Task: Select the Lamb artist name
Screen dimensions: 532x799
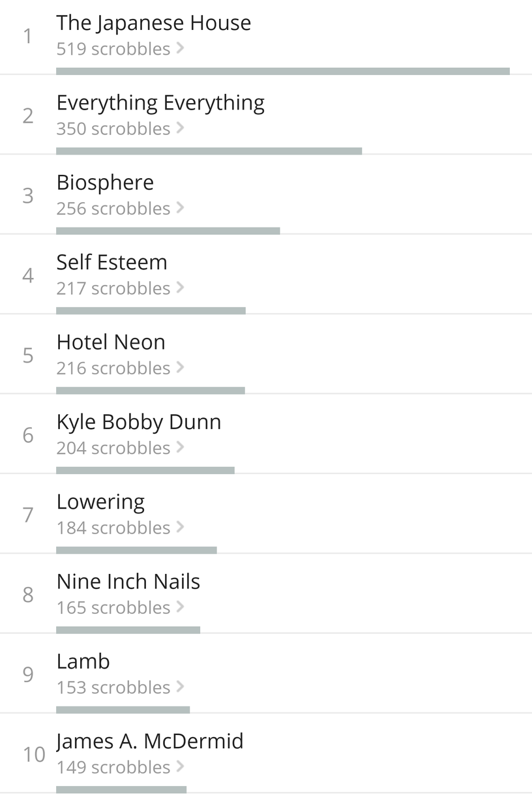Action: pyautogui.click(x=83, y=661)
